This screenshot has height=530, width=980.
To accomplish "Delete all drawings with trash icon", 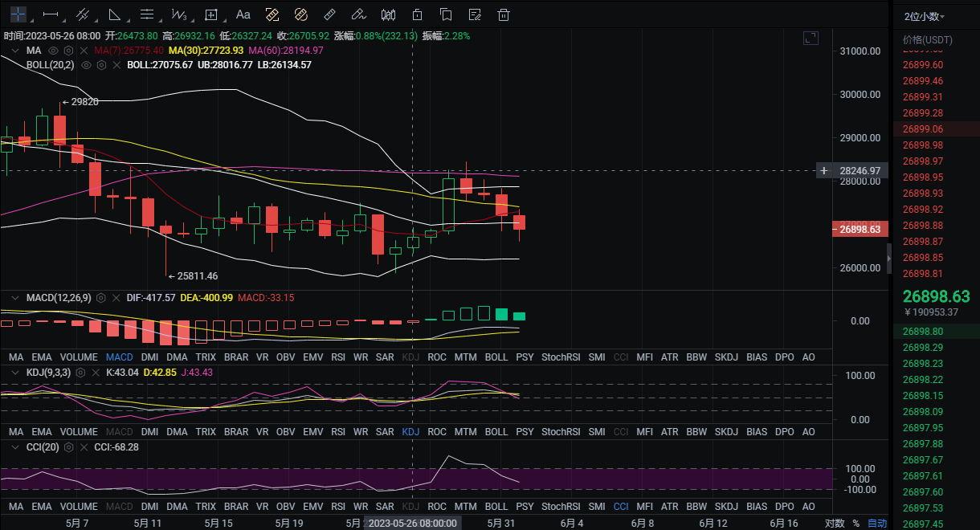I will [504, 14].
